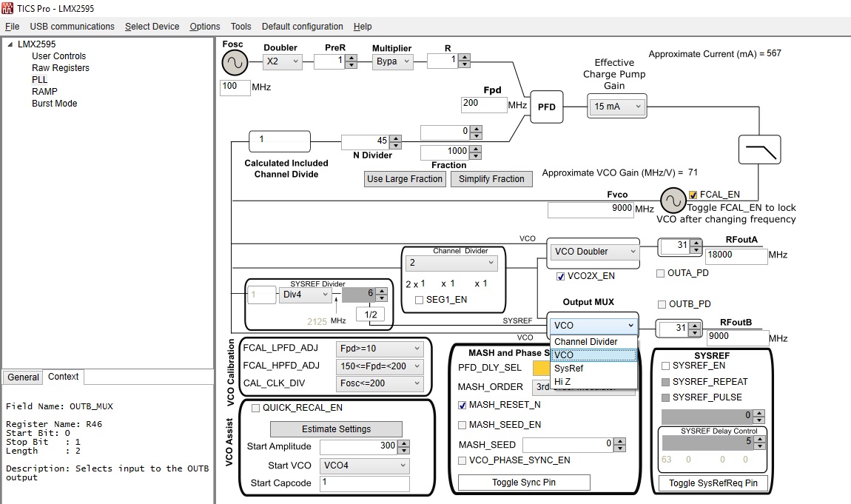Select SysRef option in OUTB mux list
The width and height of the screenshot is (851, 504).
(x=593, y=369)
